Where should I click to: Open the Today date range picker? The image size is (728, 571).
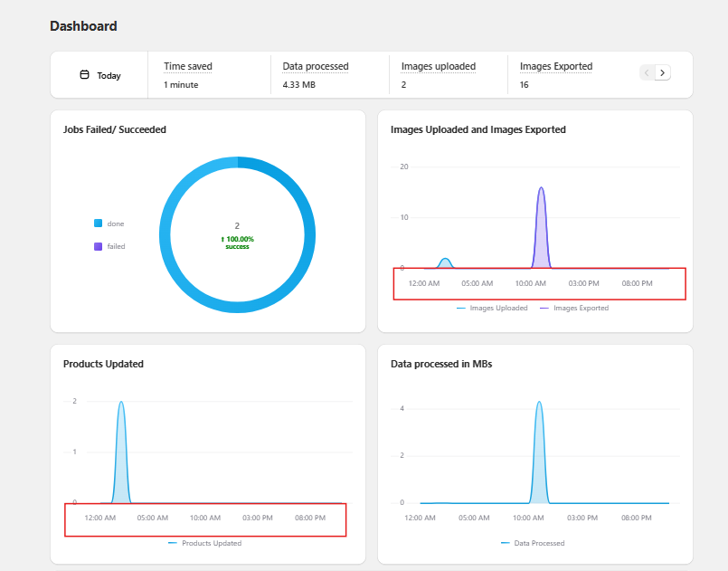click(99, 75)
